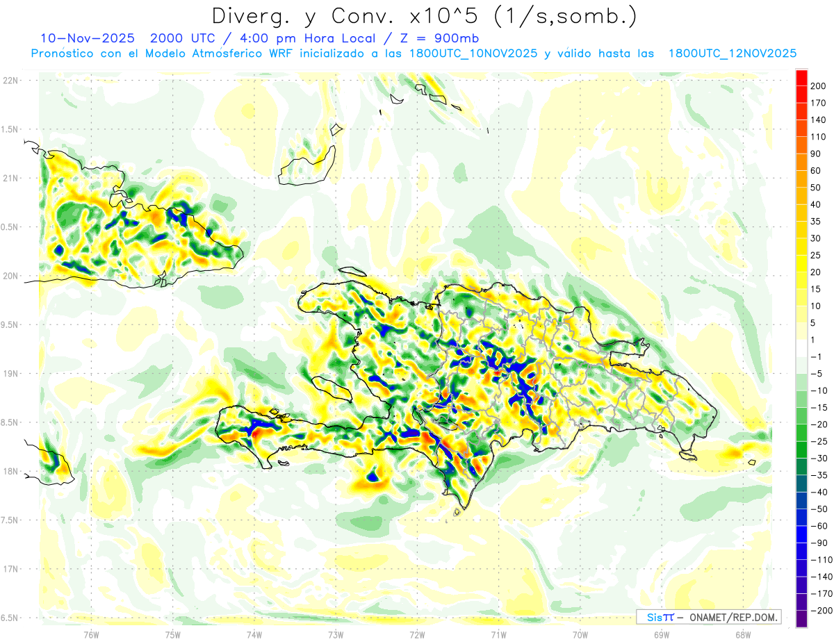This screenshot has width=834, height=644.
Task: Pick the purple swatch below -200
Action: (x=802, y=618)
